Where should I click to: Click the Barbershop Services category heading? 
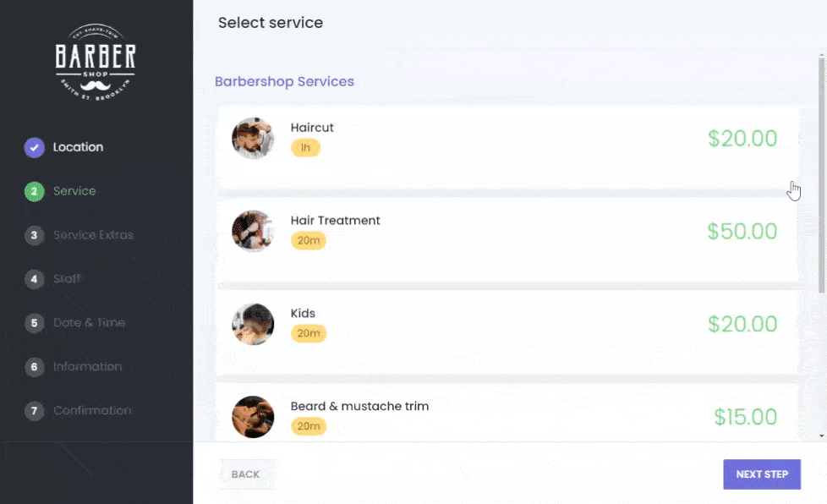(284, 82)
